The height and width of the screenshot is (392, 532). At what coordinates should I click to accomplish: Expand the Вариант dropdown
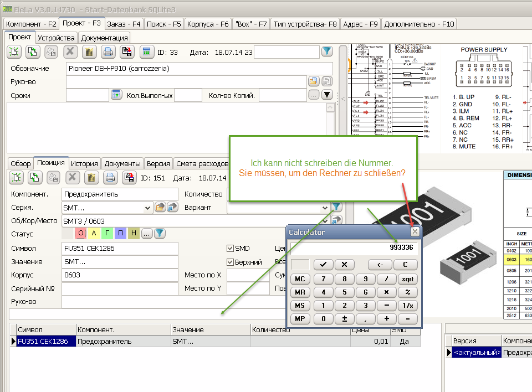click(x=325, y=208)
